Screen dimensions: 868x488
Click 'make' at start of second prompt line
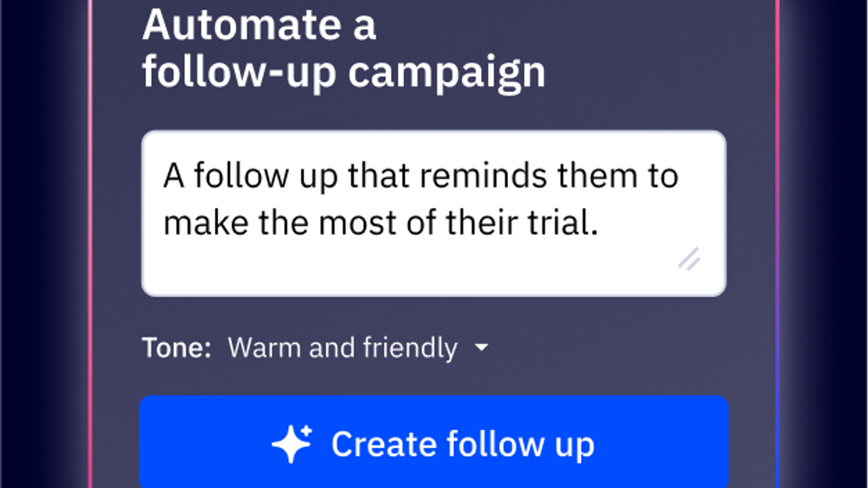(x=206, y=223)
